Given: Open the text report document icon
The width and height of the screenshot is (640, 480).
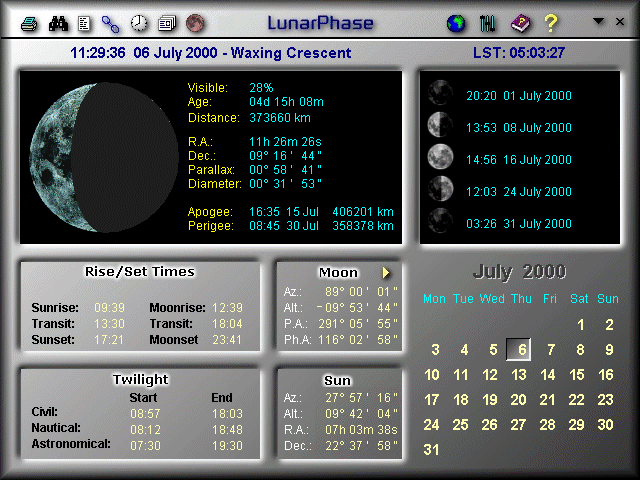Looking at the screenshot, I should pos(84,24).
